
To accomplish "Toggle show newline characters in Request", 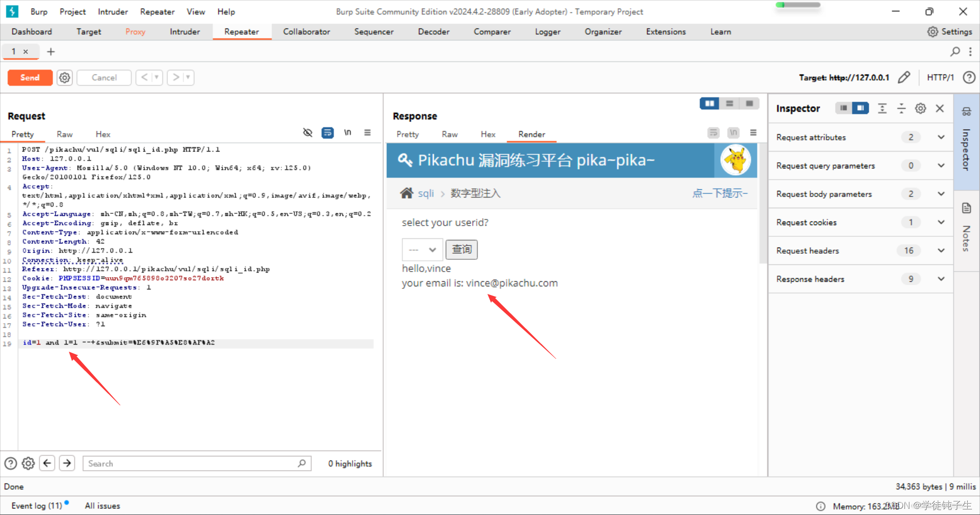I will click(x=348, y=133).
